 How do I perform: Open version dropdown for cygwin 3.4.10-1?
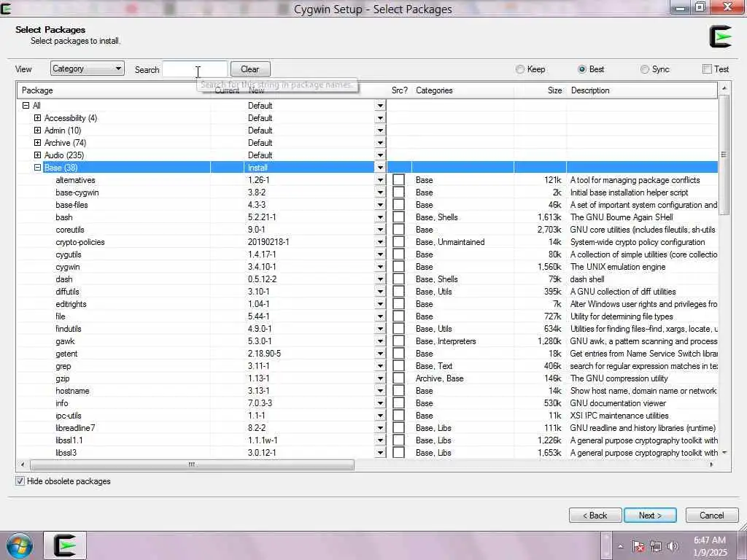click(x=380, y=267)
